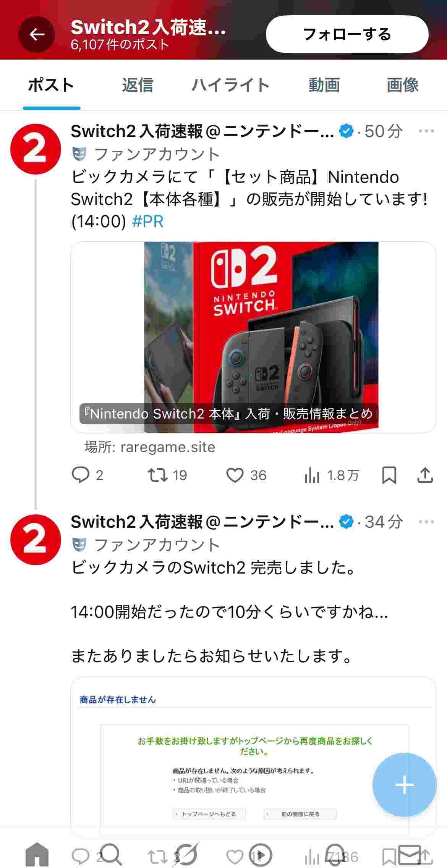Image resolution: width=447 pixels, height=868 pixels.
Task: Share the first post via upload icon
Action: [x=425, y=475]
